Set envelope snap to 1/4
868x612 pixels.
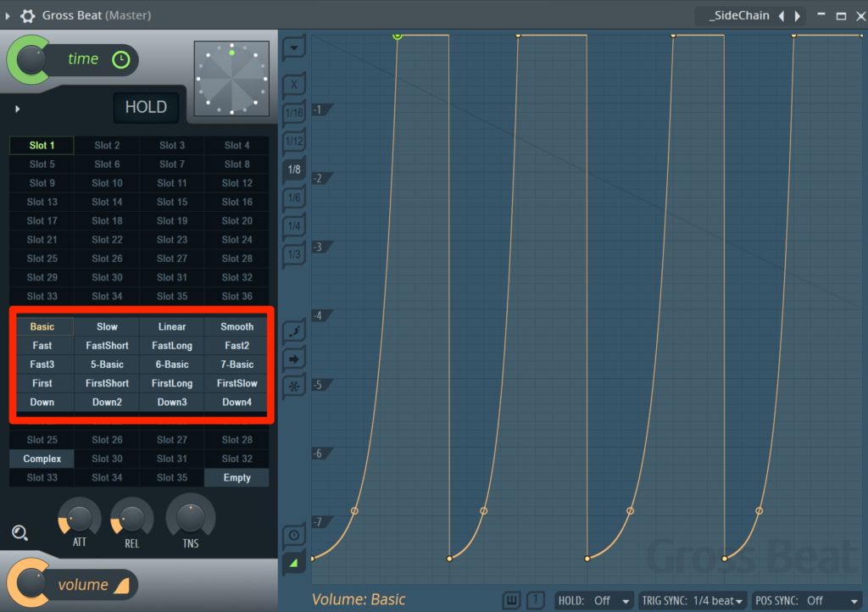coord(294,225)
